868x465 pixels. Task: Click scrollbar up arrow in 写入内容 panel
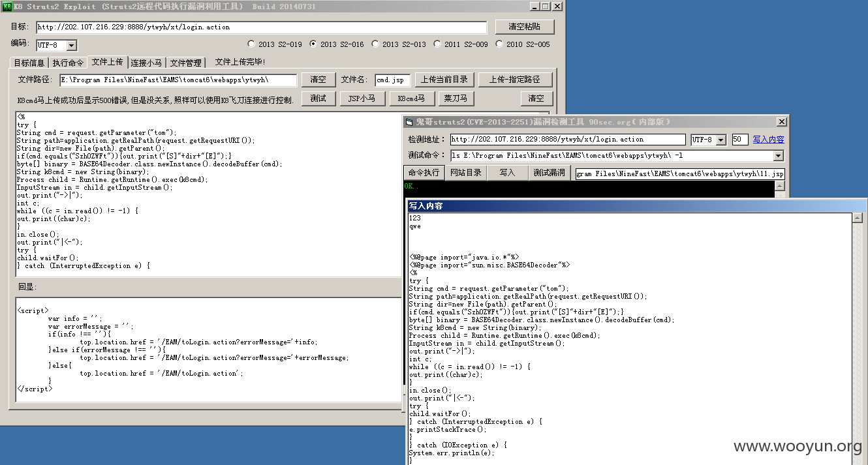coord(858,218)
